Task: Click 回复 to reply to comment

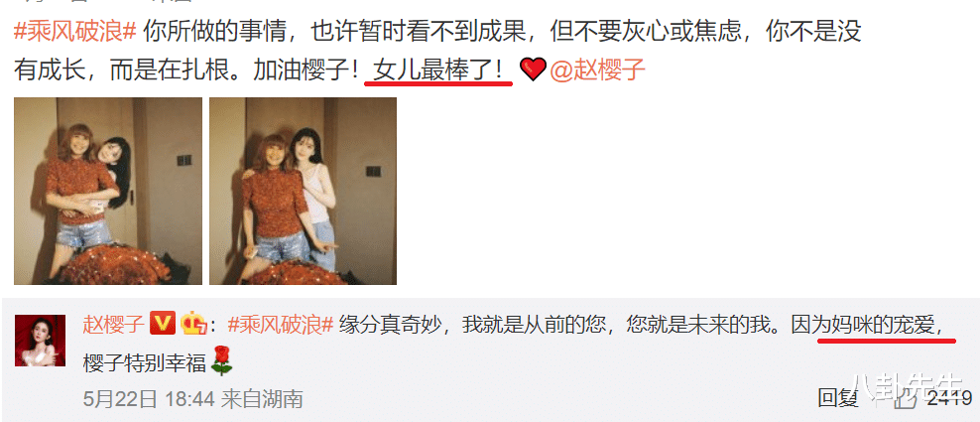Action: 839,398
